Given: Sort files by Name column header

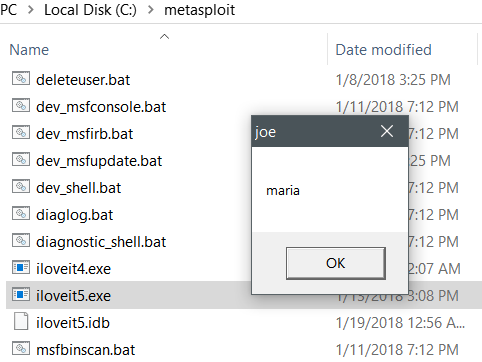Looking at the screenshot, I should click(29, 50).
